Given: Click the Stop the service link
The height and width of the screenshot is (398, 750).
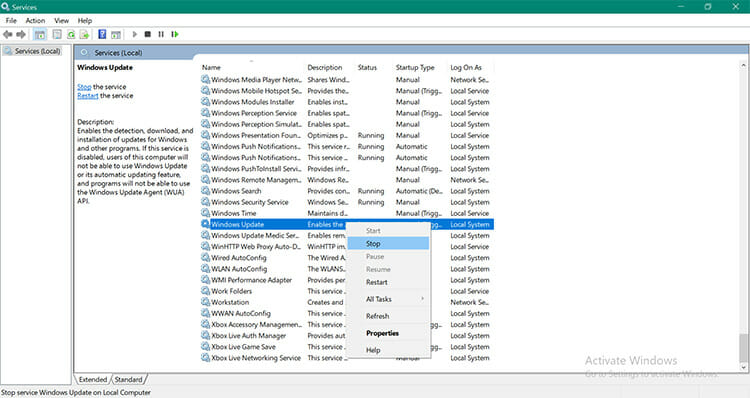Looking at the screenshot, I should [x=84, y=87].
